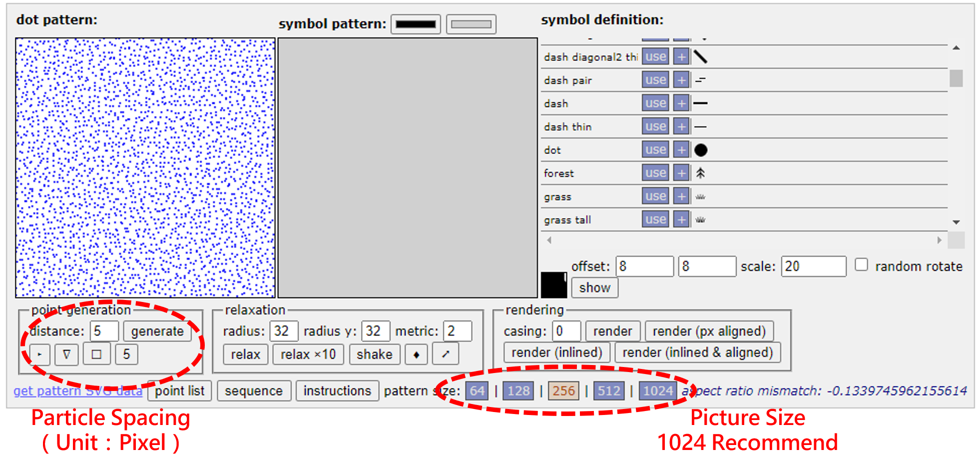980x468 pixels.
Task: Click the forest tree symbol preview
Action: 700,173
